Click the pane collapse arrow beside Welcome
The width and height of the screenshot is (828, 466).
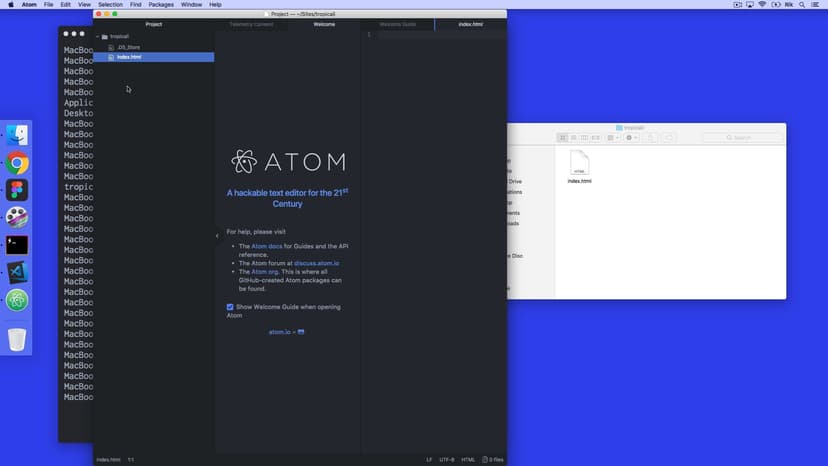point(217,236)
